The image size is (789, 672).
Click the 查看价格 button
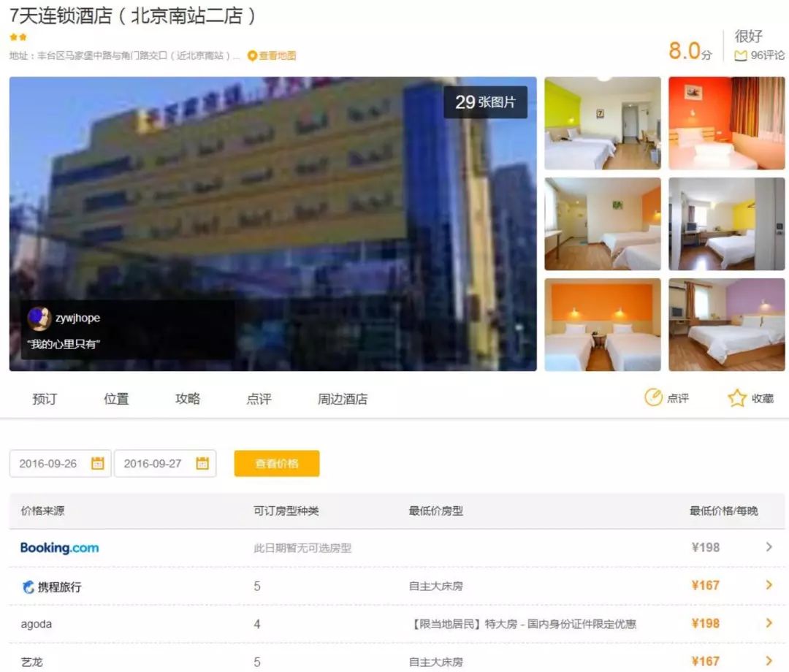click(x=277, y=463)
